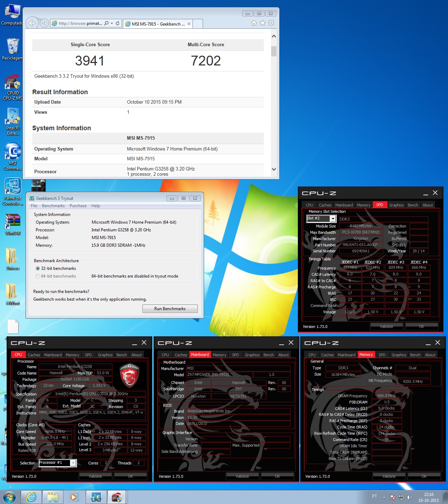Open the Geekbench Purchase menu
The height and width of the screenshot is (504, 448).
78,206
